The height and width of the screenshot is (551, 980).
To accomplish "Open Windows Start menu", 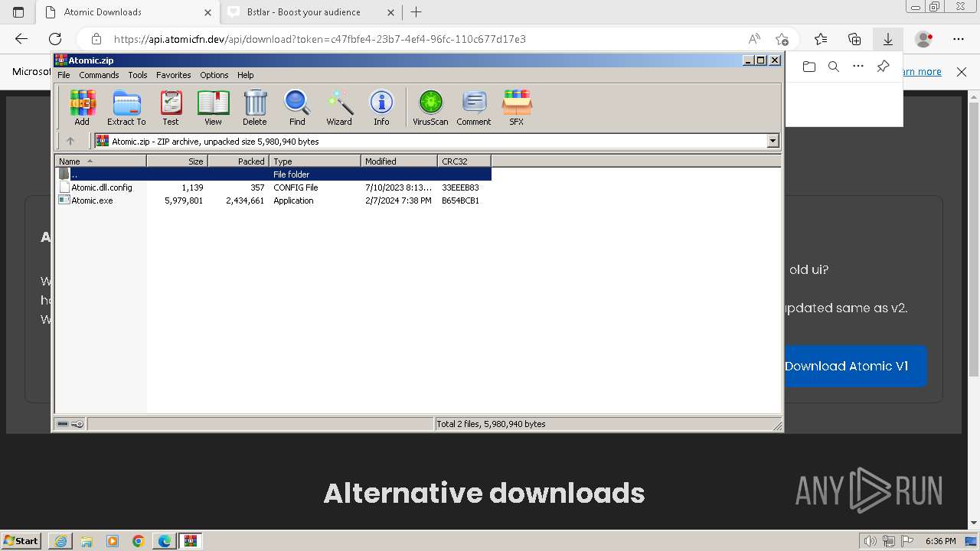I will [21, 541].
